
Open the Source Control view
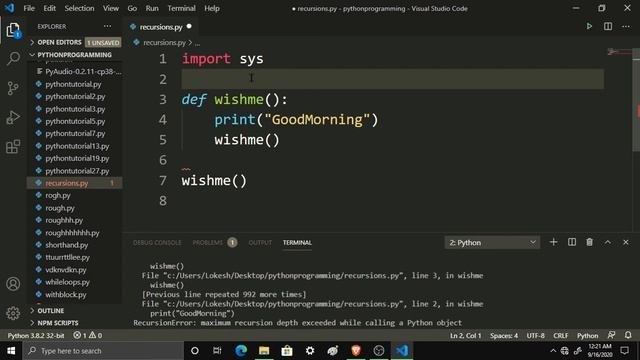13,88
